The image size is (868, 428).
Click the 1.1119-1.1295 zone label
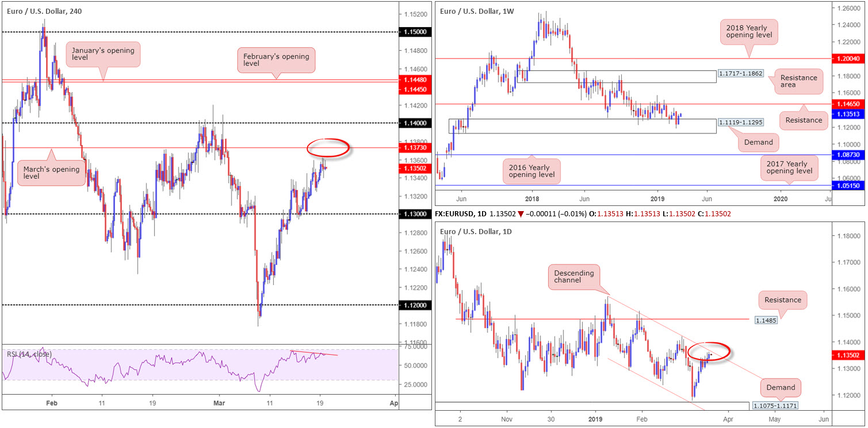coord(740,122)
